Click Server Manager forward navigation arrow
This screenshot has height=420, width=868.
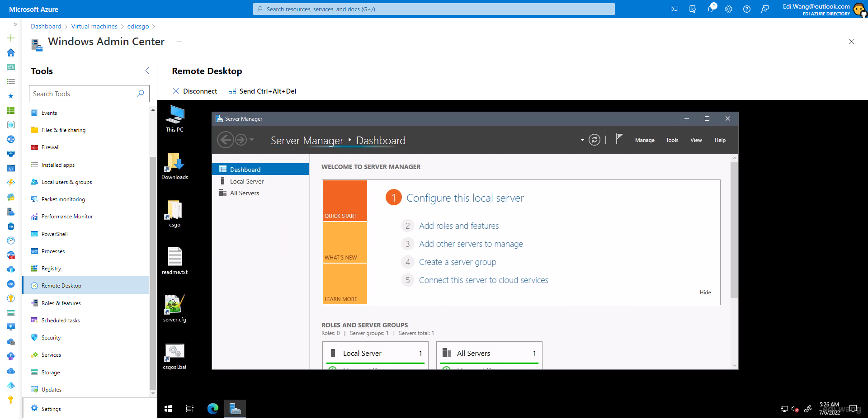[x=241, y=140]
